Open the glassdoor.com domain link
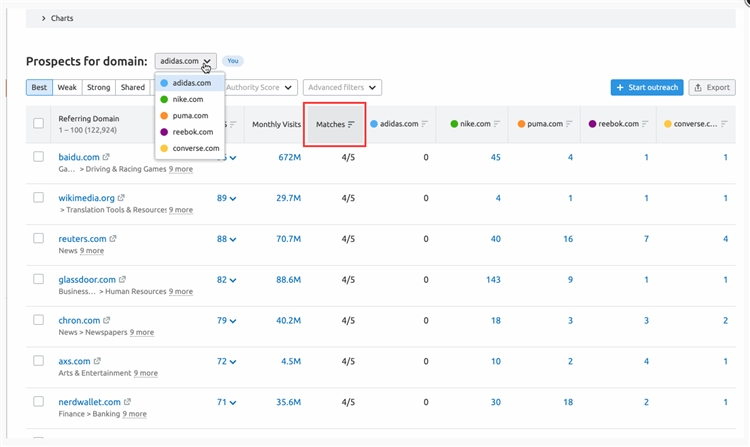Screen dimensions: 750x447 click(87, 279)
